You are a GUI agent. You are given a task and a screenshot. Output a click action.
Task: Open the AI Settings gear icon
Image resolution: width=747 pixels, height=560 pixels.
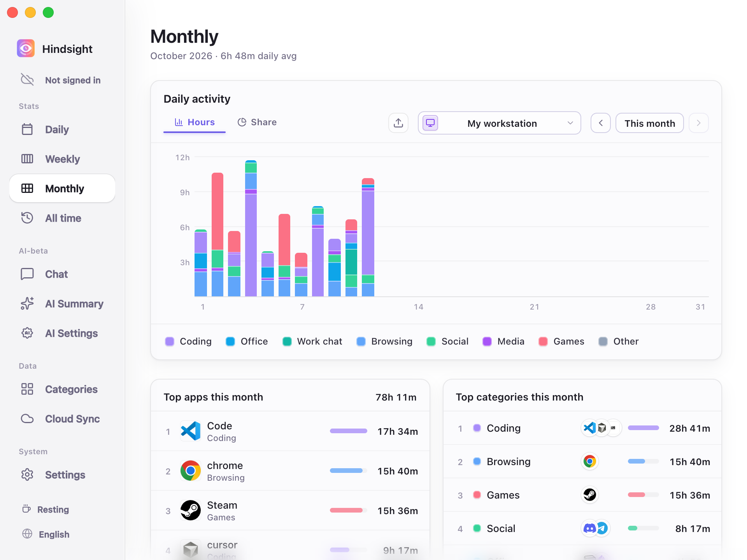[27, 333]
